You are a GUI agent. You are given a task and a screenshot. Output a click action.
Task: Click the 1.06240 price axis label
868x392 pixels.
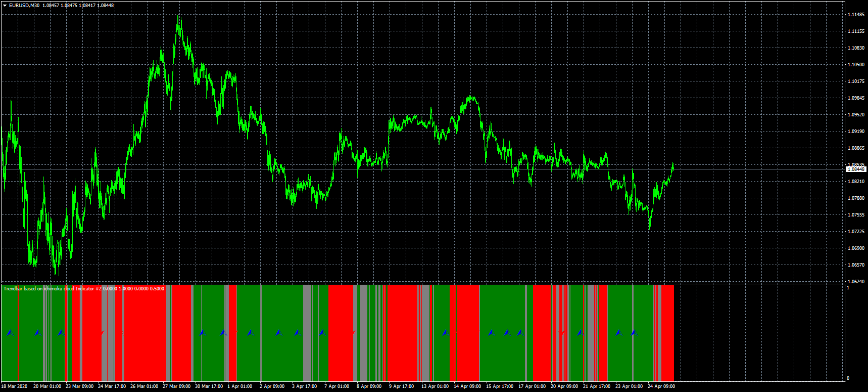pyautogui.click(x=856, y=282)
